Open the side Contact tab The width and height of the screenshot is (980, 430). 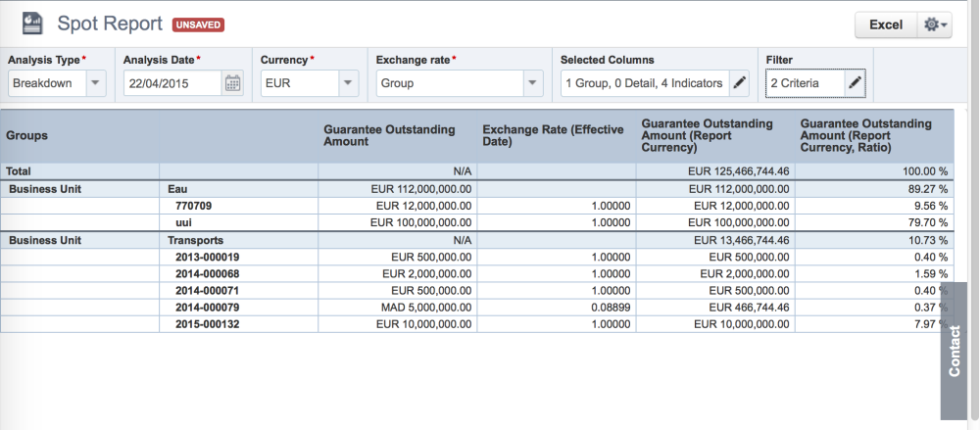pyautogui.click(x=955, y=351)
